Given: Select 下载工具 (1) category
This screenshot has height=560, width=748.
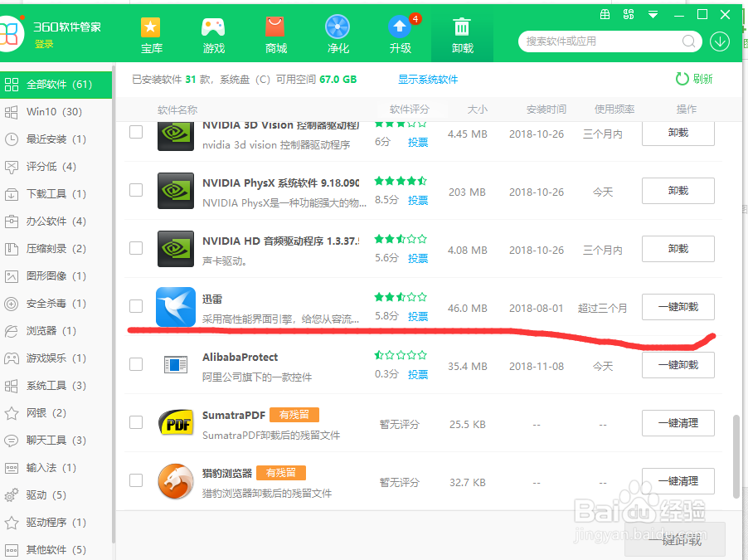Looking at the screenshot, I should coord(56,194).
